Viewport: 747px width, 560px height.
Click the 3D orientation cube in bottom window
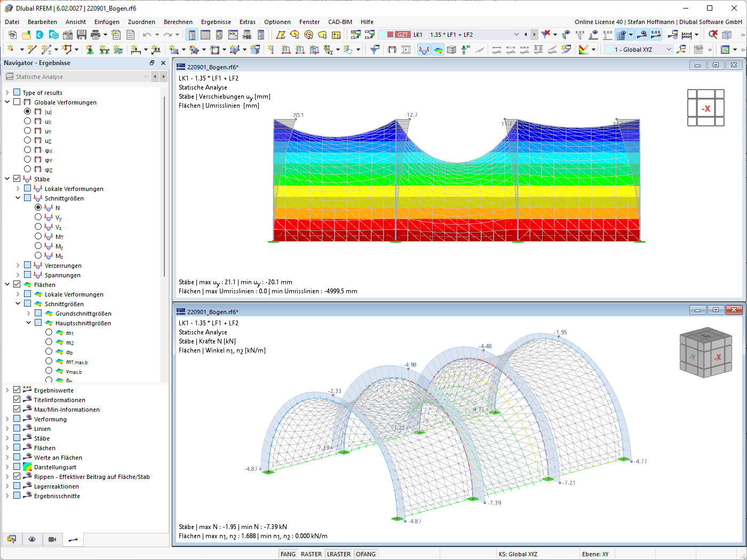705,353
